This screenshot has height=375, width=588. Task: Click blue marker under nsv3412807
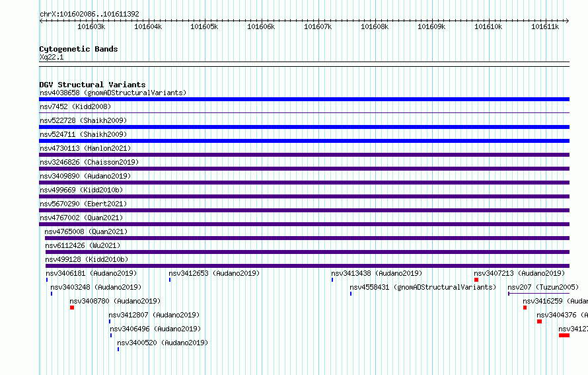[110, 321]
